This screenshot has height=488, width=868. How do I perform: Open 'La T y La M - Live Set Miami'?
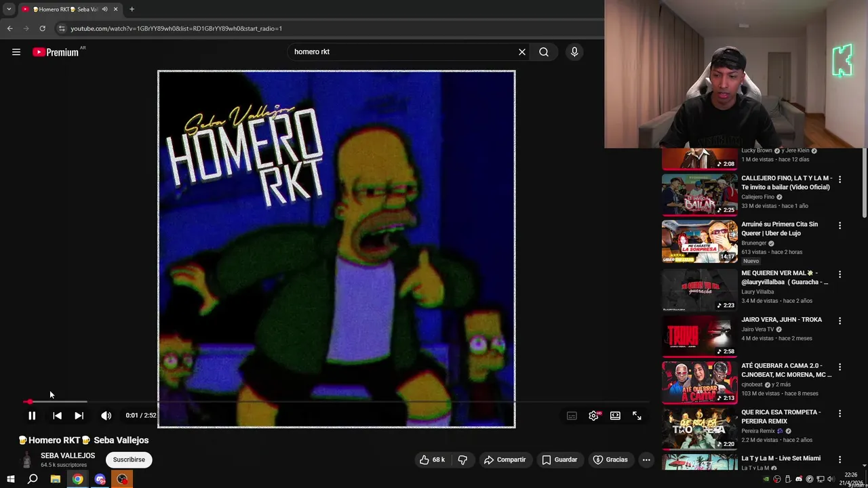pyautogui.click(x=781, y=458)
